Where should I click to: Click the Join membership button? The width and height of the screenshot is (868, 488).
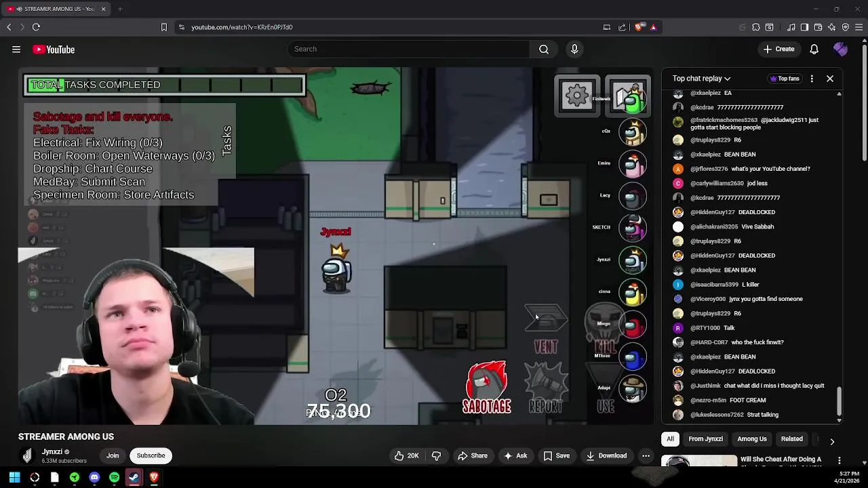click(113, 455)
